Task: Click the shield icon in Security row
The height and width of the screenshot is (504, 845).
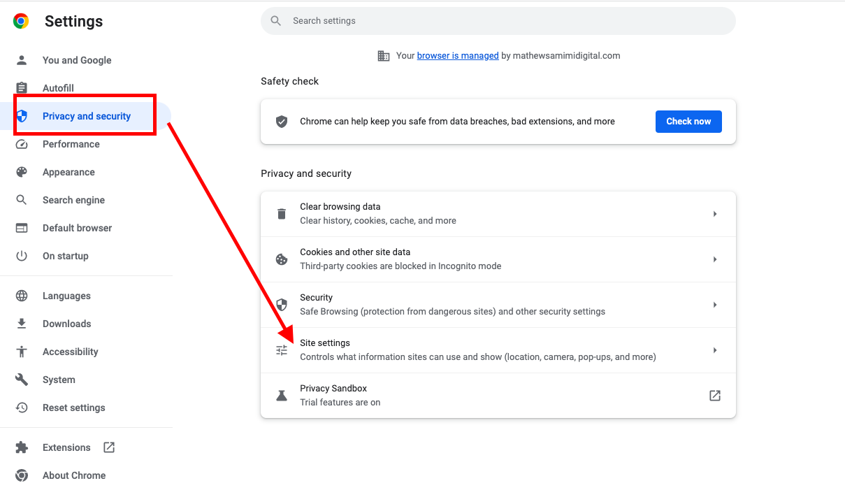Action: pyautogui.click(x=282, y=305)
